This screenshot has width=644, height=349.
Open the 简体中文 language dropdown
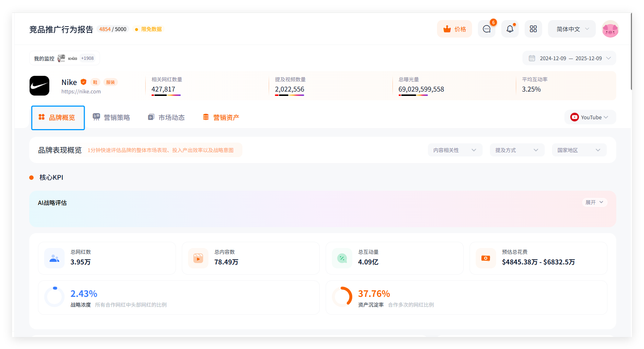click(572, 29)
